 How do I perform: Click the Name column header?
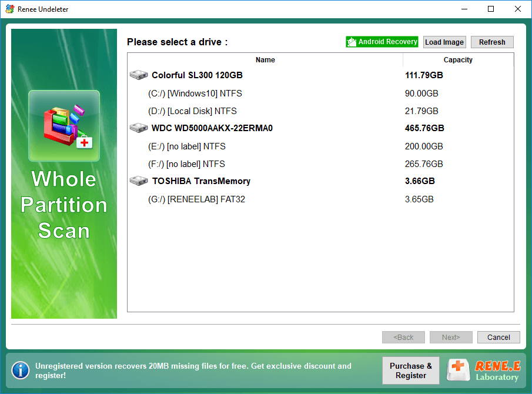coord(265,60)
